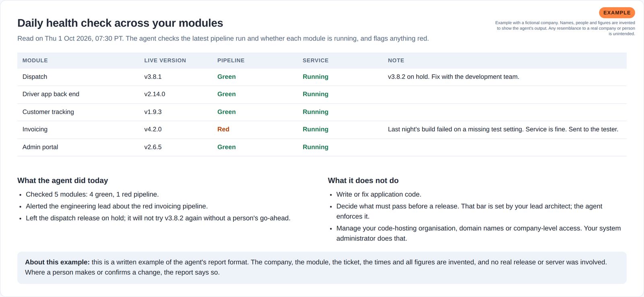Click version v2.6.5 in the Admin portal row
644x297 pixels.
pyautogui.click(x=153, y=147)
